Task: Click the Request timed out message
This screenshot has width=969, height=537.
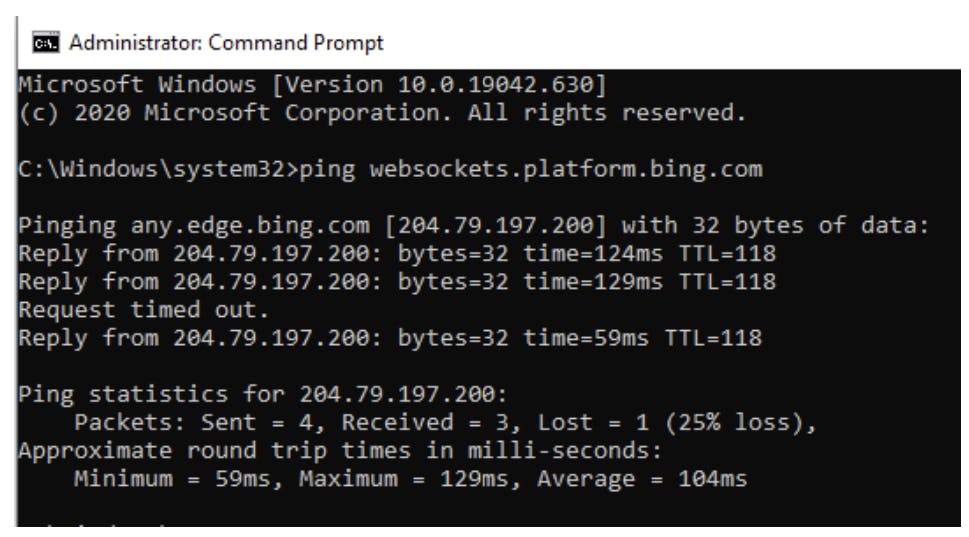Action: pos(143,310)
